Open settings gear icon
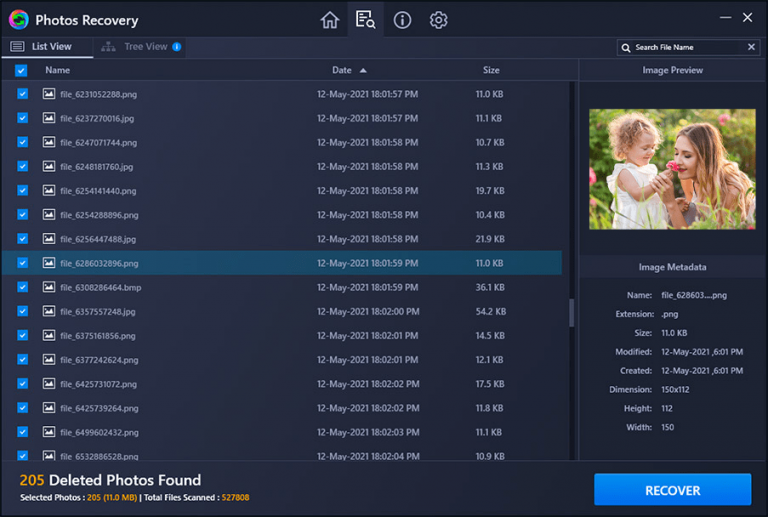This screenshot has width=768, height=517. click(438, 20)
